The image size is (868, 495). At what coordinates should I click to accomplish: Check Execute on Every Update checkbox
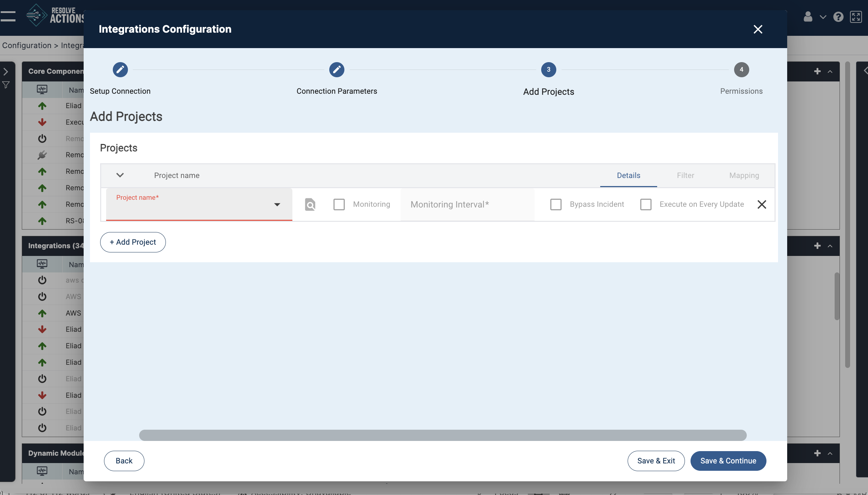(x=646, y=204)
